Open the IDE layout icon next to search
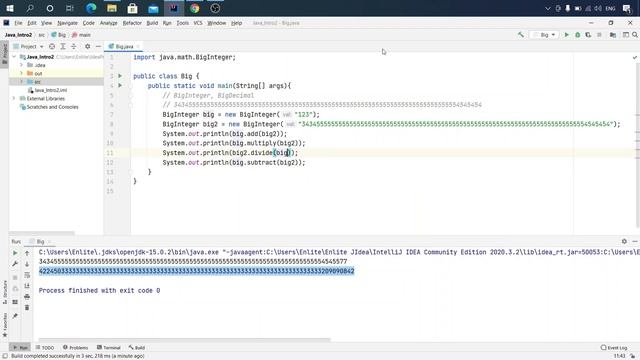This screenshot has width=640, height=360. (x=626, y=35)
